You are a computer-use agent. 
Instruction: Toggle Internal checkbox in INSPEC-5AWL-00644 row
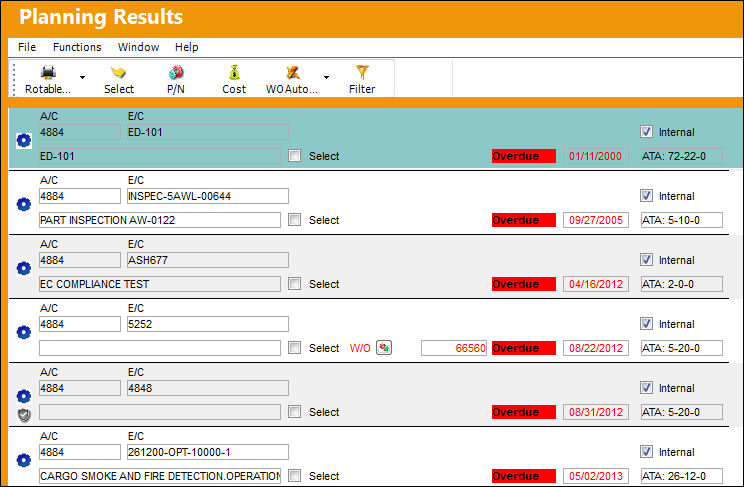click(x=646, y=196)
